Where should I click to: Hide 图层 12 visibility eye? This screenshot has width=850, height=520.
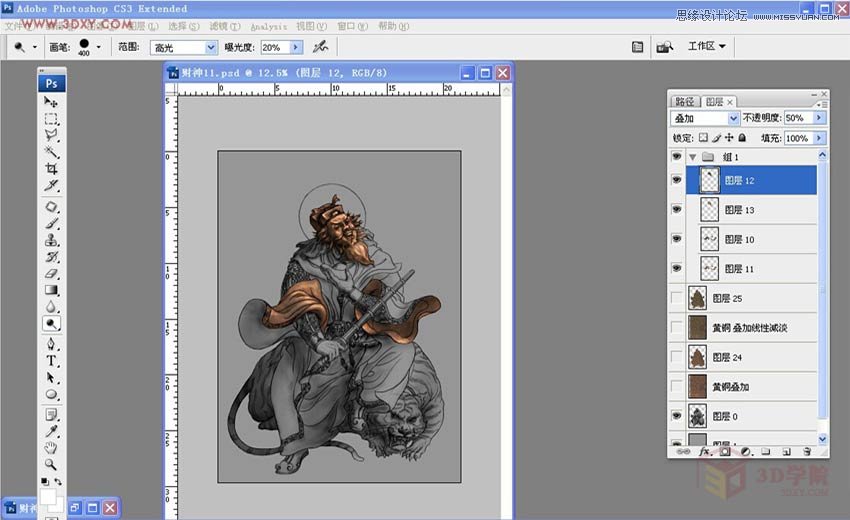point(677,179)
